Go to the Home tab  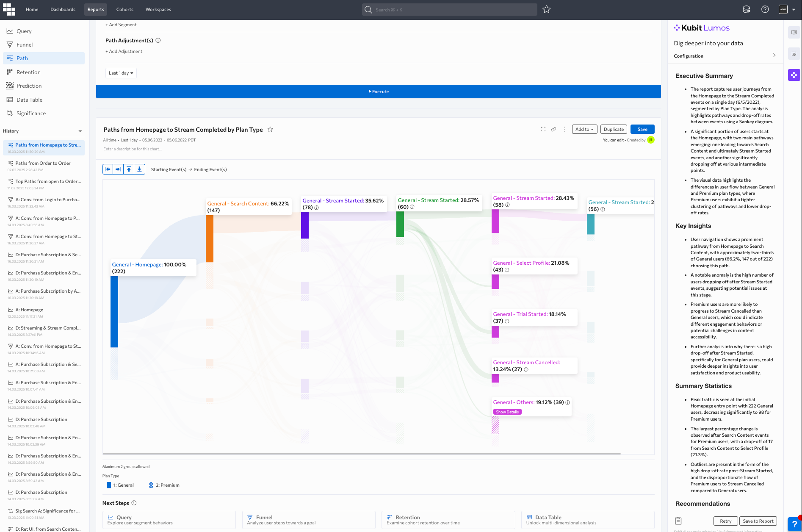[32, 9]
